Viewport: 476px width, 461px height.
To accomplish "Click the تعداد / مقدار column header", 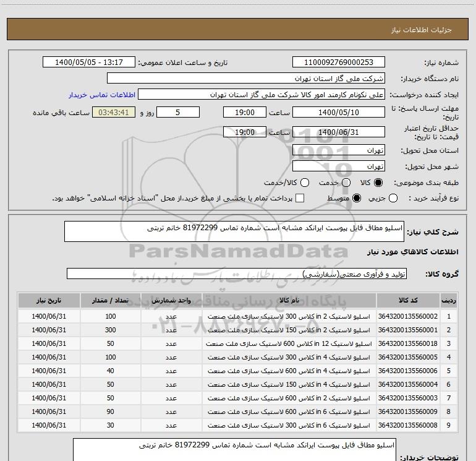I will tap(111, 300).
